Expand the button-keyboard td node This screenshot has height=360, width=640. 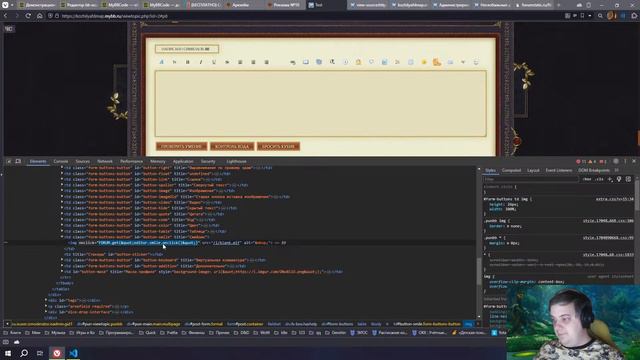click(x=62, y=260)
